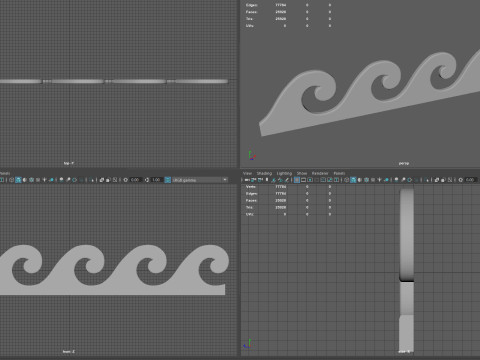480x360 pixels.
Task: Enable Textured display in side panel
Action: pos(373,180)
